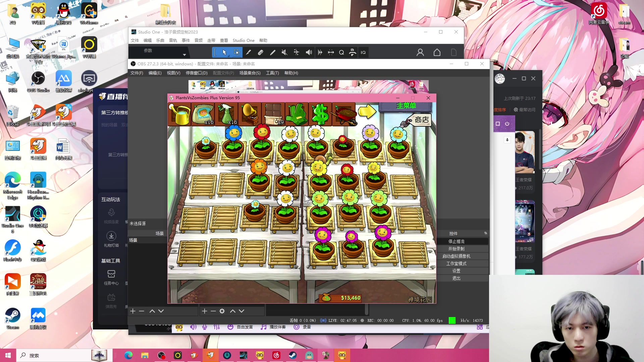Open the first 王者荣耀 streamer thumbnail
This screenshot has height=362, width=644.
[x=525, y=152]
